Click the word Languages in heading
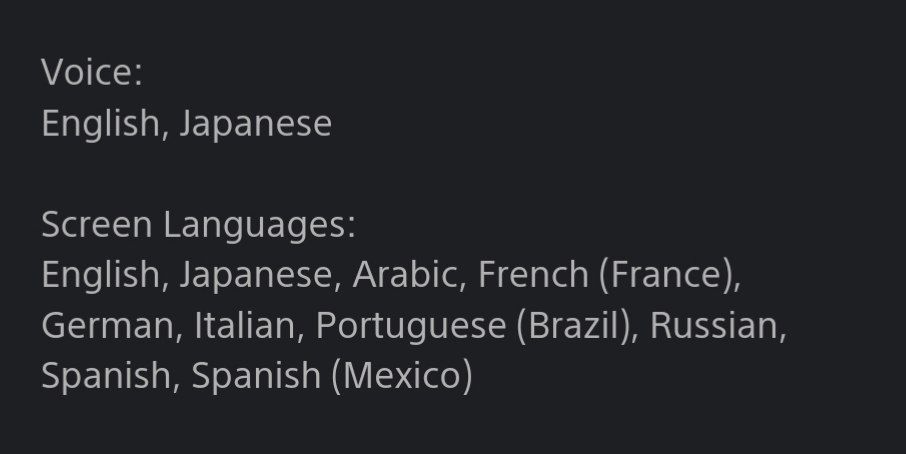Image resolution: width=906 pixels, height=454 pixels. click(x=259, y=225)
